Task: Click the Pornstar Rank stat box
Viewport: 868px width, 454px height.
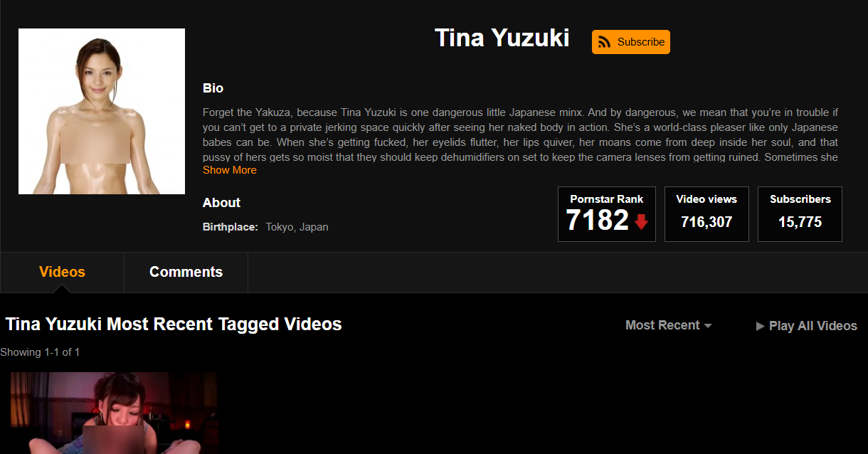Action: (x=607, y=214)
